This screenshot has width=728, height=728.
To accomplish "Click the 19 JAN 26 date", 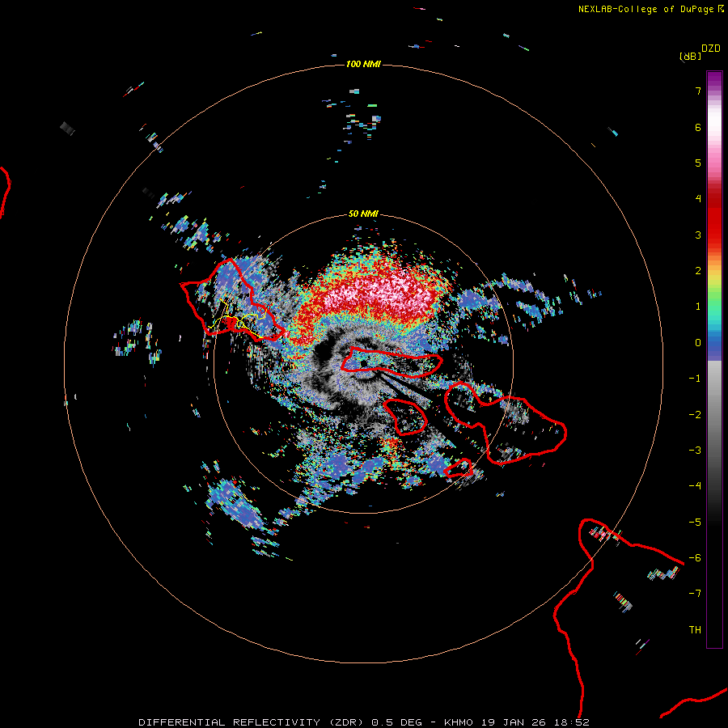I will 514,722.
